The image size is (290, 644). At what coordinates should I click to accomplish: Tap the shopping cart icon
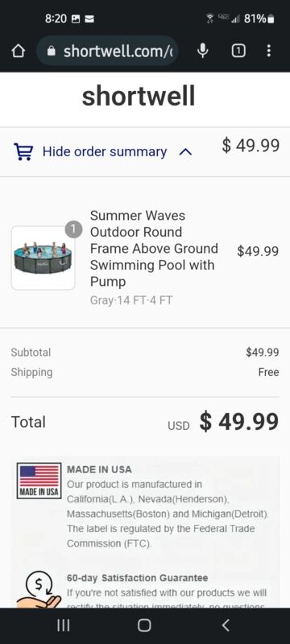coord(23,151)
